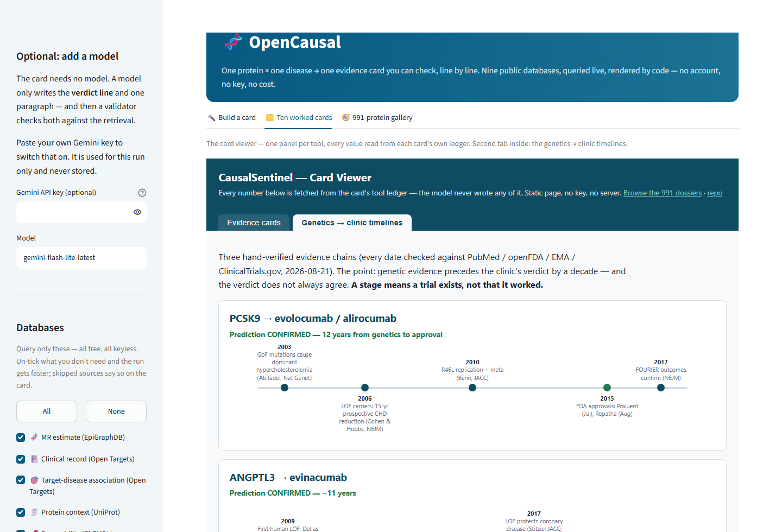This screenshot has width=782, height=532.
Task: Click the folder icon on Ten worked cards
Action: pos(269,118)
